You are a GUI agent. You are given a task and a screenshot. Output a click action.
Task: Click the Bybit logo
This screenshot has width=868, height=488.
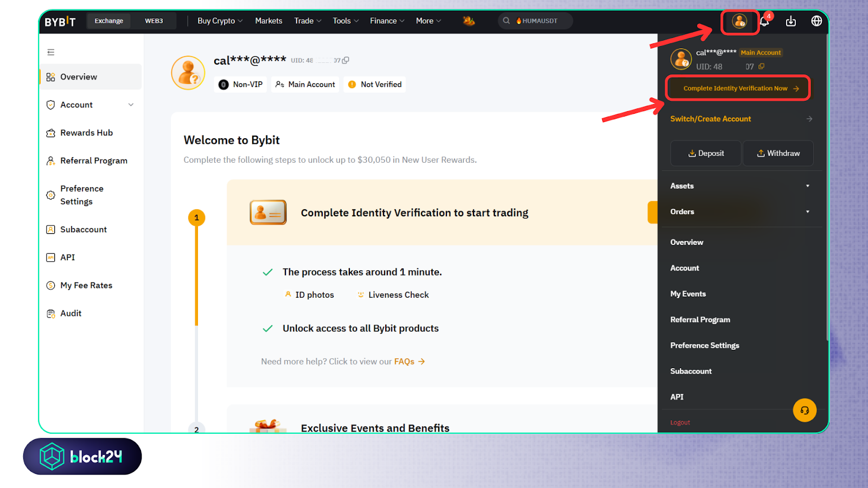pos(60,22)
